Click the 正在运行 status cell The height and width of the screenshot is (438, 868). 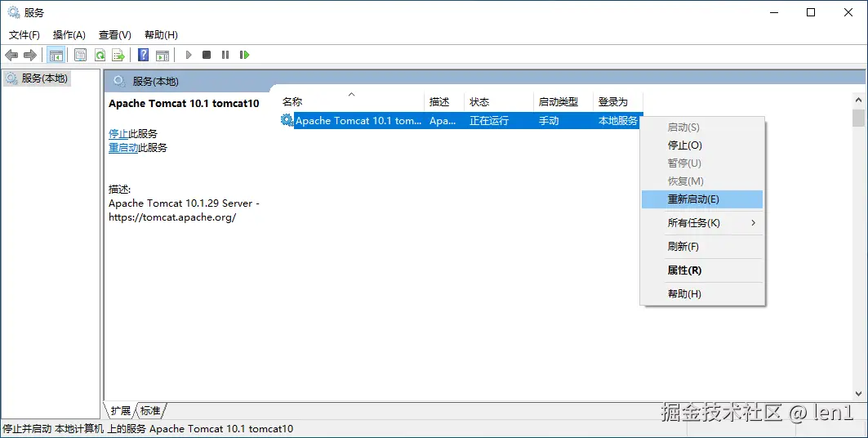pyautogui.click(x=489, y=121)
